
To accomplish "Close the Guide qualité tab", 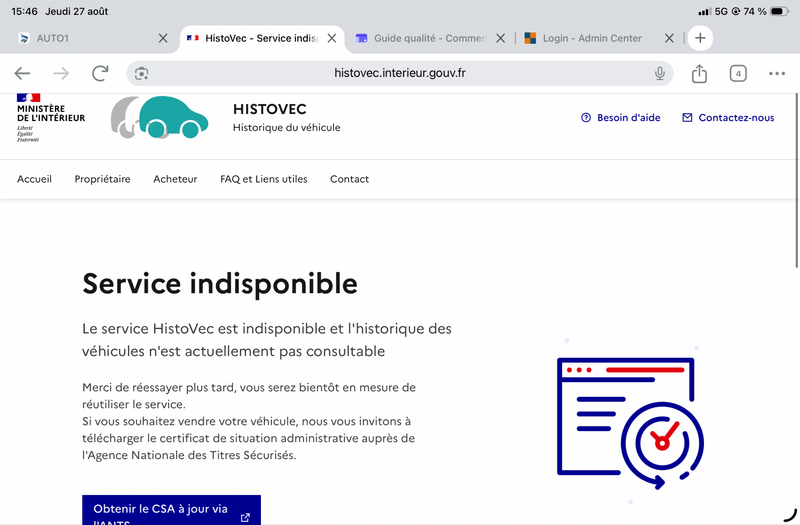I will [501, 38].
